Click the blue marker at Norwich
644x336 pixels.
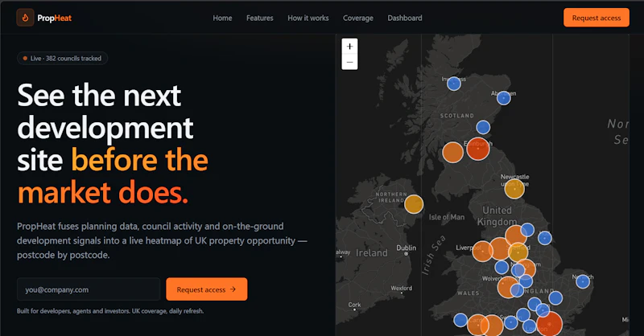582,281
